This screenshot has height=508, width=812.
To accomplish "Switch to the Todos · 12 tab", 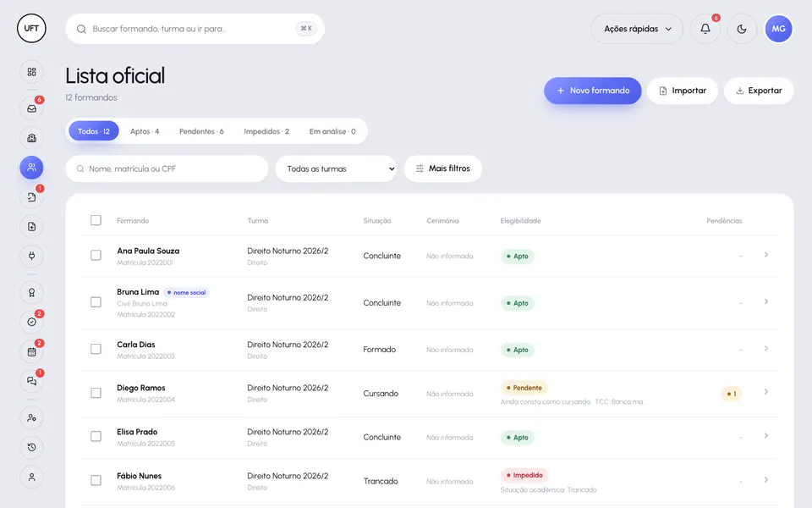I will pos(94,131).
